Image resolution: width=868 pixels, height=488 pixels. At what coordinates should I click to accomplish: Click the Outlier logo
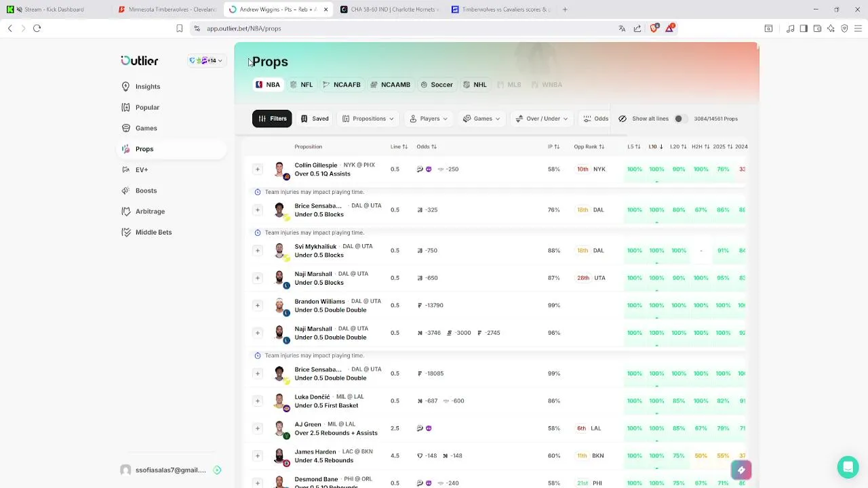140,61
